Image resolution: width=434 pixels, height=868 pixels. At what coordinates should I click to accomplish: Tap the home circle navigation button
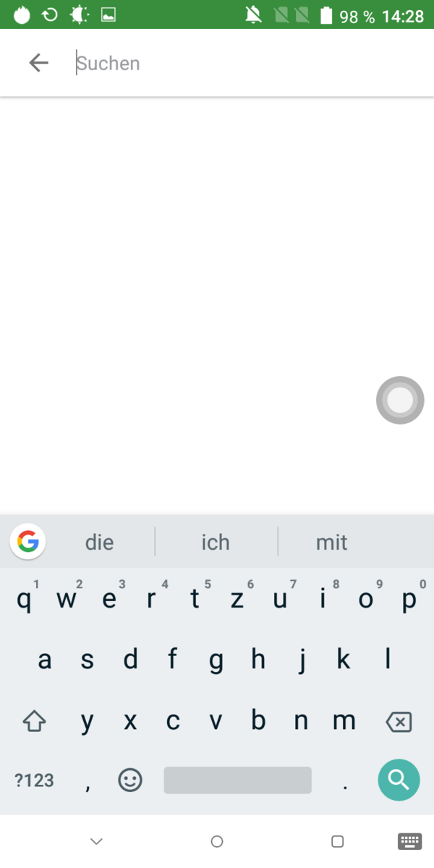click(217, 841)
